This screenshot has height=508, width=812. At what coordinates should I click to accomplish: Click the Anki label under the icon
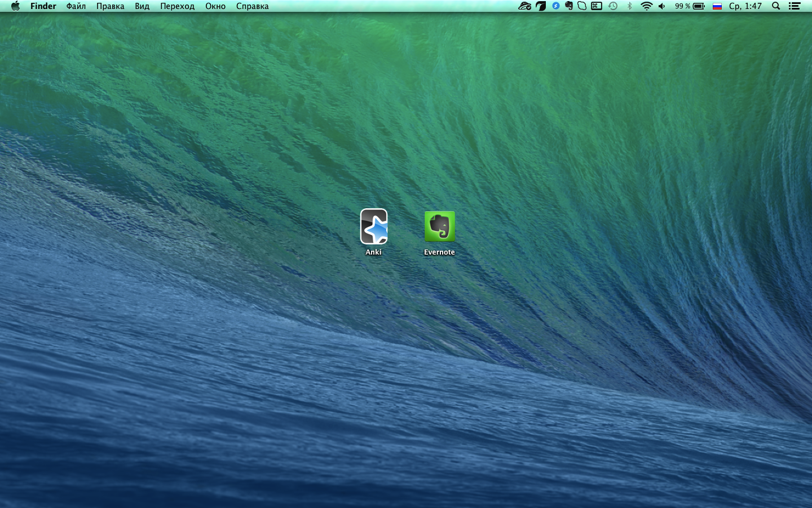click(374, 252)
